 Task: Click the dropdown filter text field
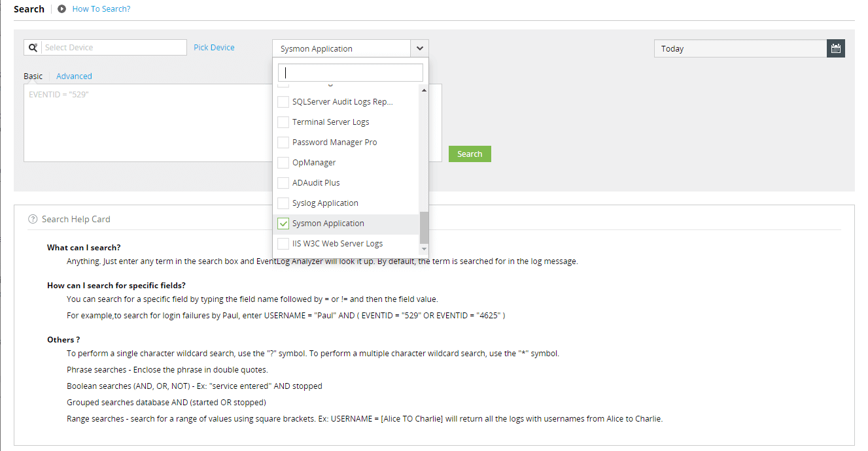[350, 71]
